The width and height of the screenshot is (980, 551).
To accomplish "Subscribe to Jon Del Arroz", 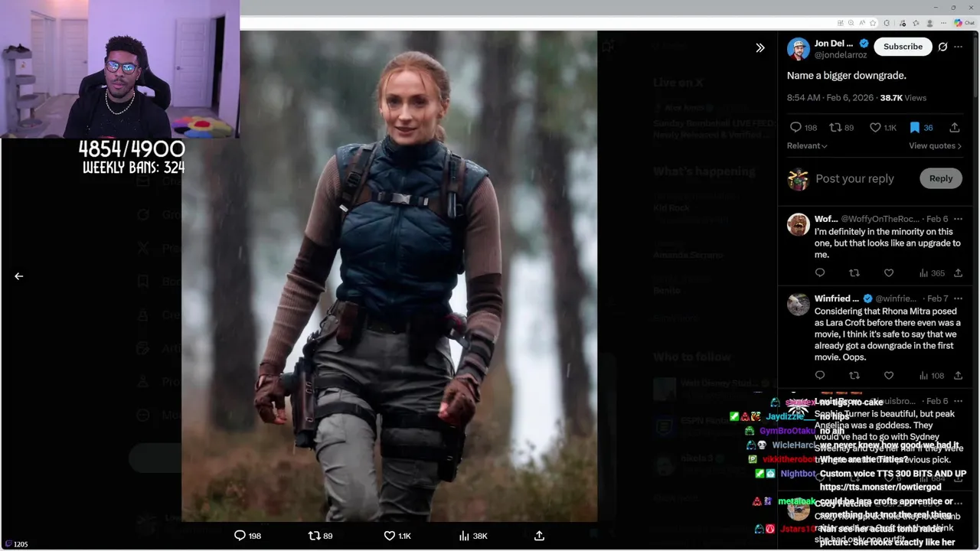I will click(903, 47).
